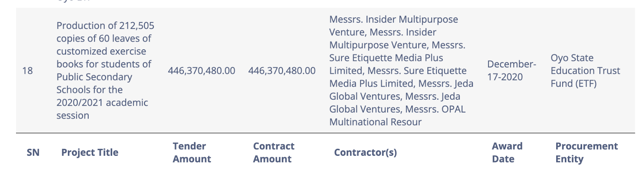
Task: Click the "Production of 212,505" text line
Action: tap(105, 26)
